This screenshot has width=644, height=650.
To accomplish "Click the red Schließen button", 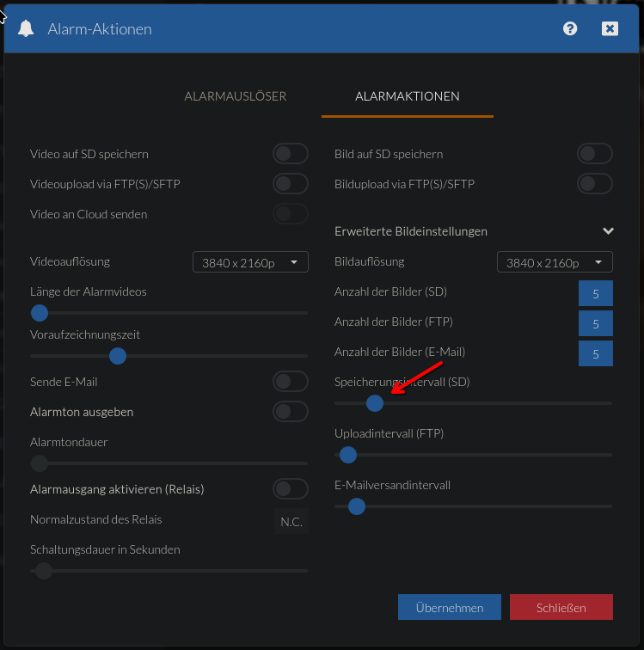I will tap(561, 607).
